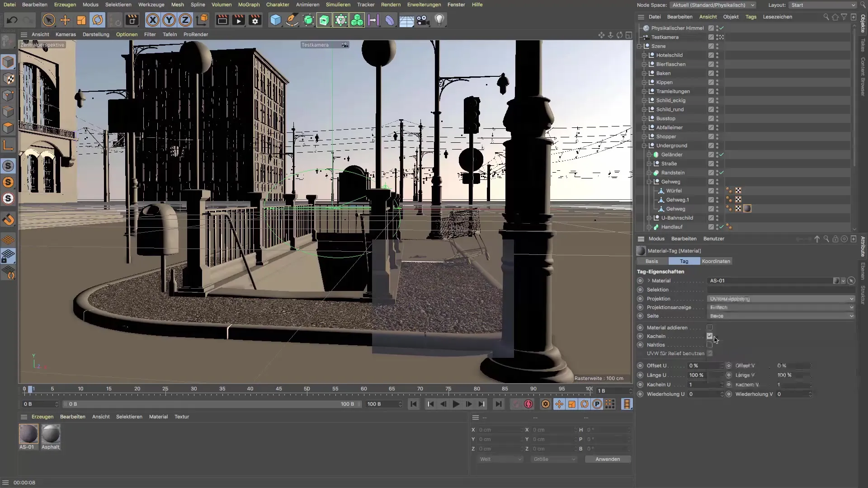Enable the Nahtlos checkbox
868x488 pixels.
709,345
